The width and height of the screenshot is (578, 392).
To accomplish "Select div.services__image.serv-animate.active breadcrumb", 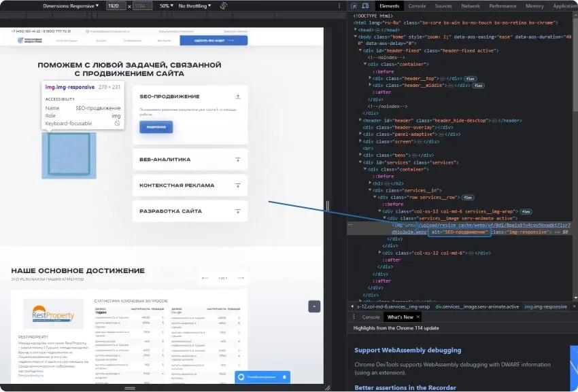I will click(477, 306).
